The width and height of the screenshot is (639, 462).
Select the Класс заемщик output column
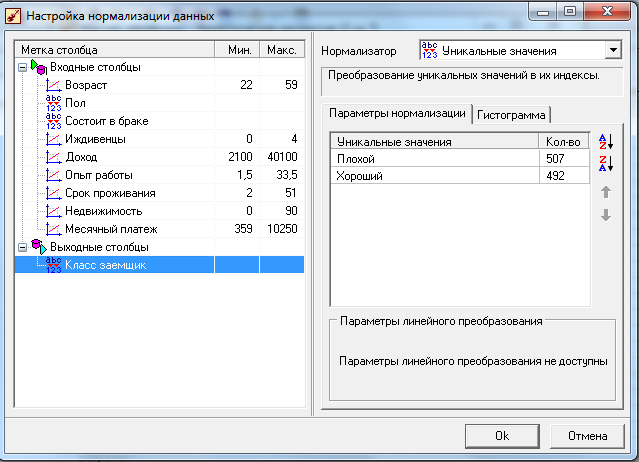pos(159,265)
